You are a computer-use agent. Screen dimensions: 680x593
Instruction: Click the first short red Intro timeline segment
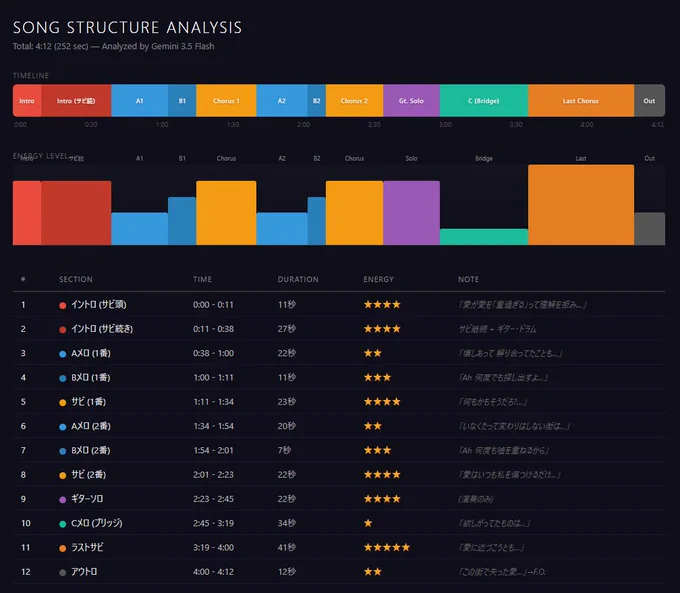[27, 101]
